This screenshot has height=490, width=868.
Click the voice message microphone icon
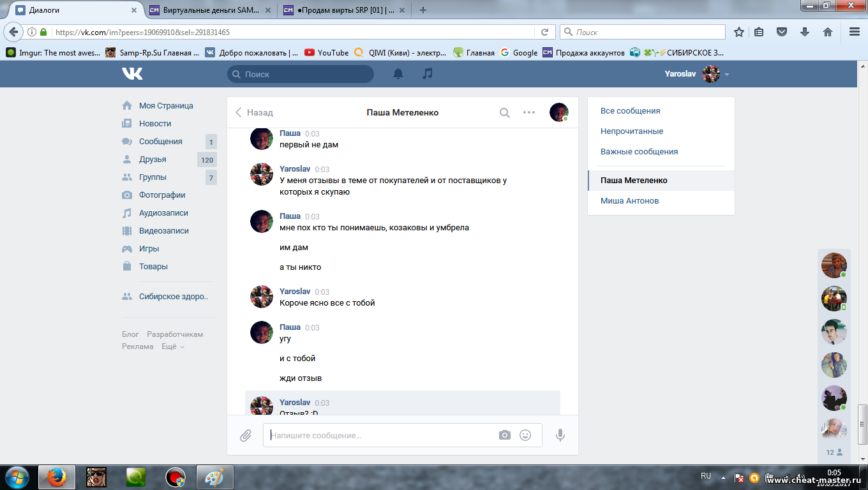coord(560,435)
